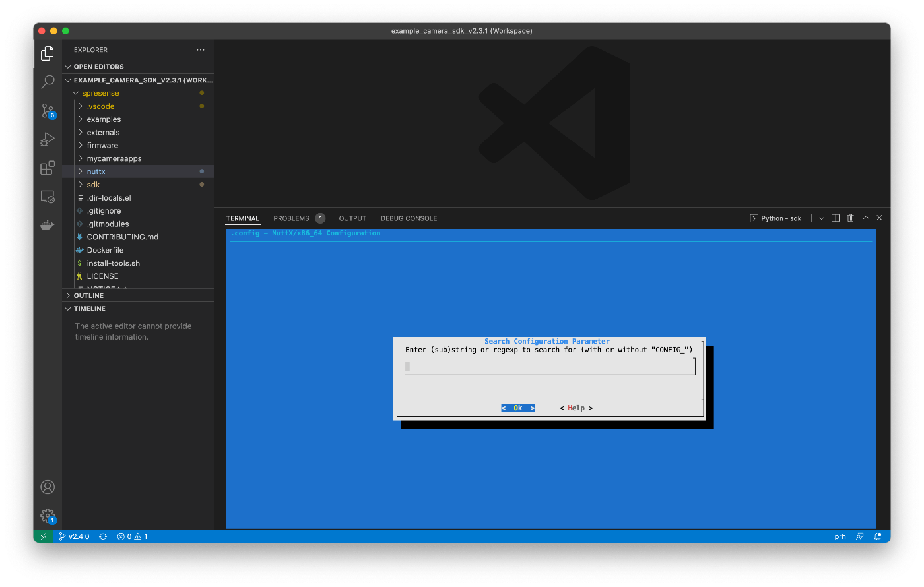Click the remote window indicator in status bar
The width and height of the screenshot is (924, 587).
pos(44,536)
